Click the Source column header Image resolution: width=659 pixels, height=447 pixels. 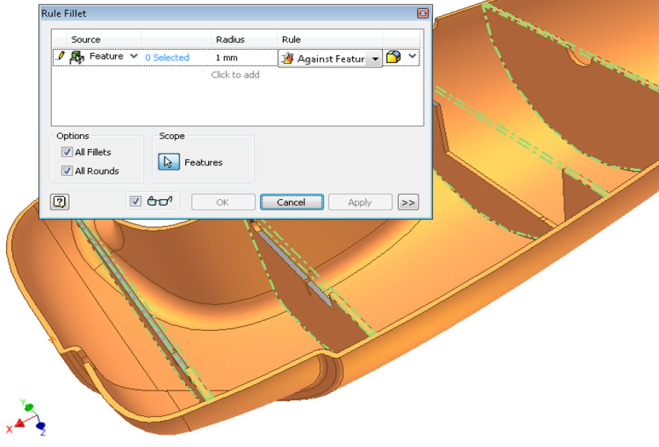pyautogui.click(x=86, y=39)
